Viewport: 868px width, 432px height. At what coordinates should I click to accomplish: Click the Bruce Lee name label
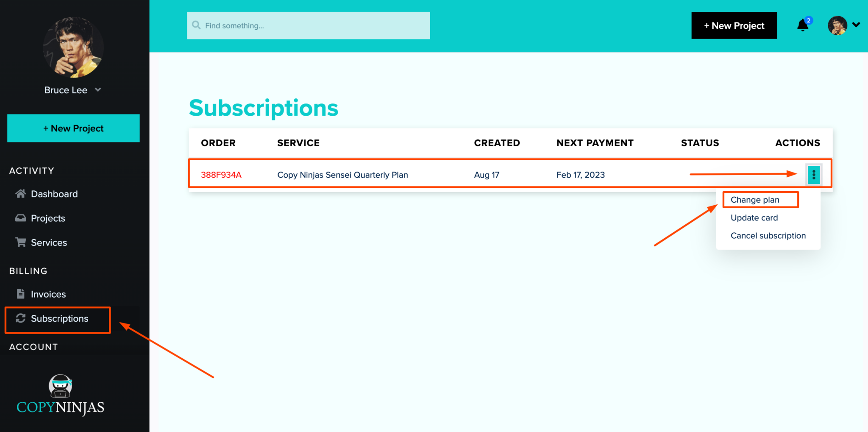66,90
